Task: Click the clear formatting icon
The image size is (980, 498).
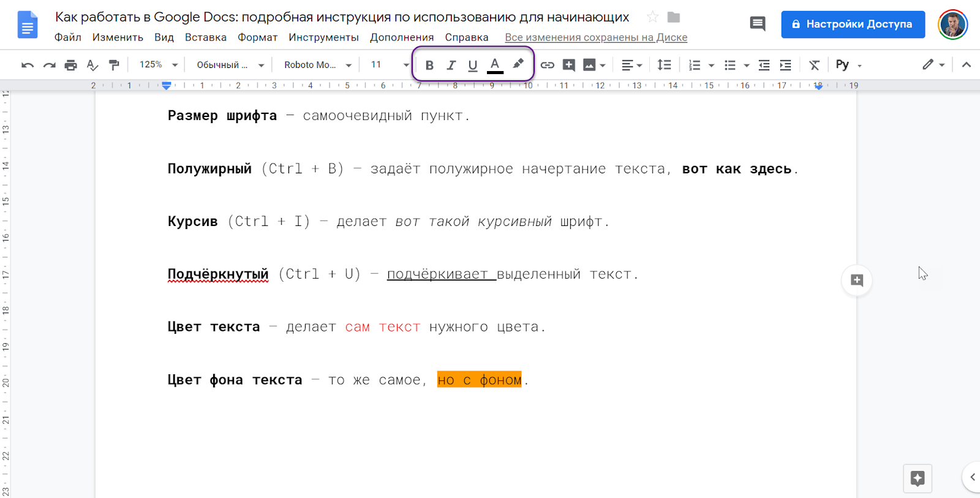Action: [x=814, y=65]
